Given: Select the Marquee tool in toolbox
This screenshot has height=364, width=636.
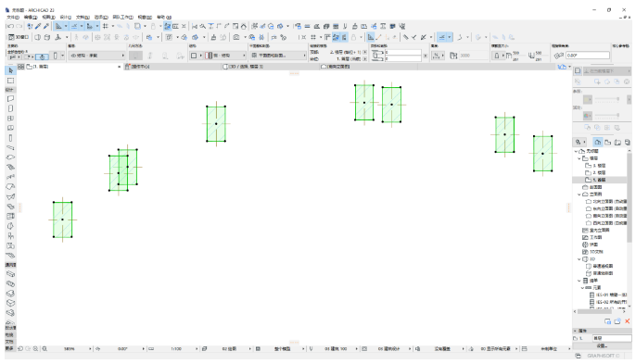Looking at the screenshot, I should pyautogui.click(x=10, y=81).
